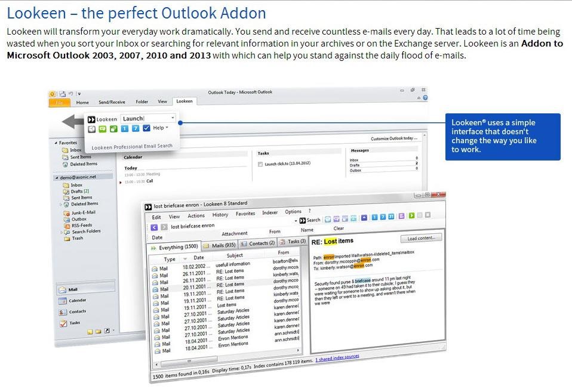572x392 pixels.
Task: Open Contacts module in navigation pane
Action: tap(73, 312)
